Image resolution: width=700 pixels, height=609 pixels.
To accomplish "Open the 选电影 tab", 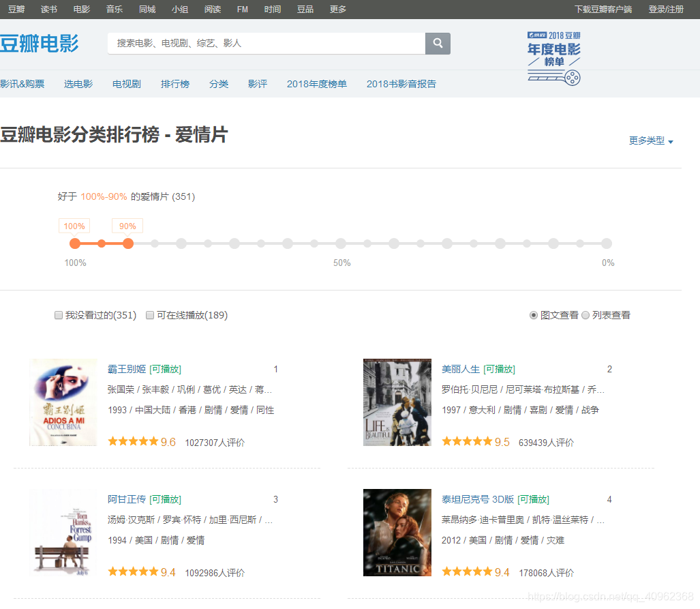I will pos(78,84).
